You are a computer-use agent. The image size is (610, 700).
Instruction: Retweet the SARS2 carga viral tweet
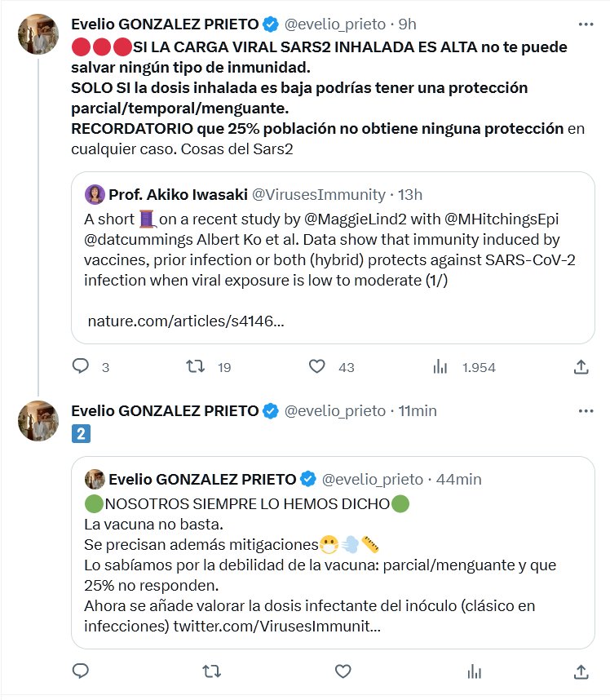[x=196, y=367]
